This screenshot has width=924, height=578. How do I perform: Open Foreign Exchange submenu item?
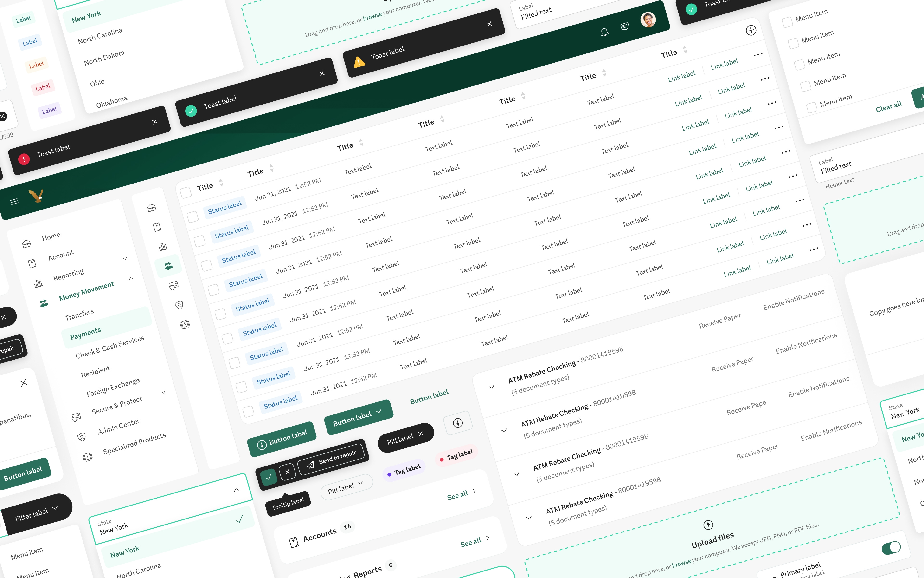click(x=113, y=387)
